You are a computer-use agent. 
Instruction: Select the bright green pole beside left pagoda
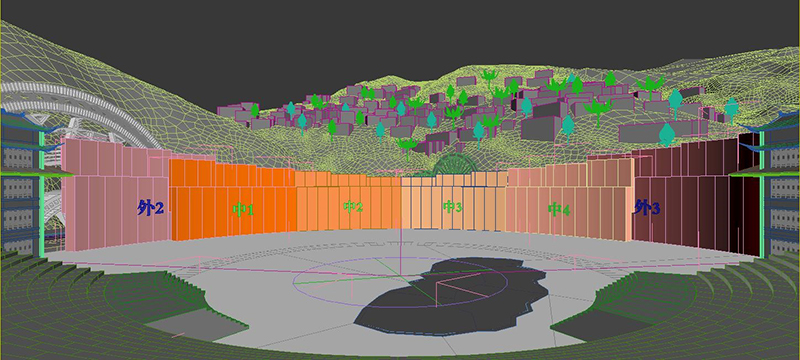click(41, 194)
